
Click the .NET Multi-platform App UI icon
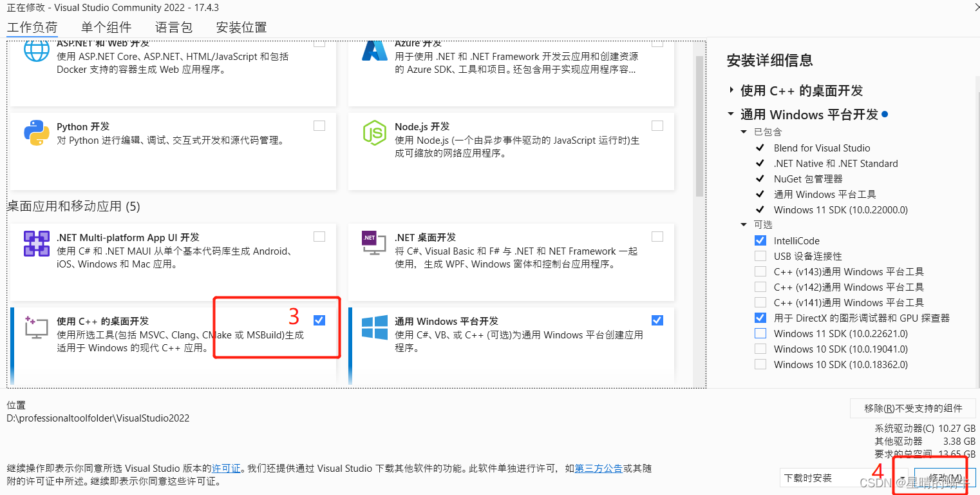click(37, 244)
